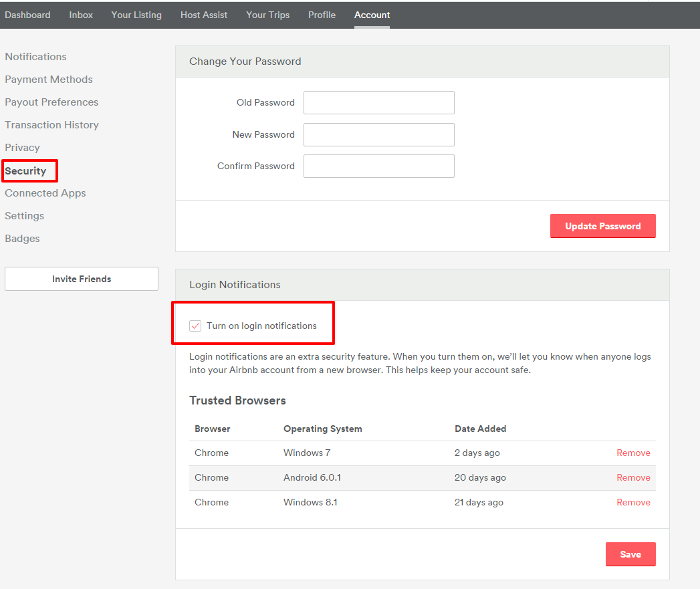View your Badges
Image resolution: width=700 pixels, height=589 pixels.
pos(22,238)
